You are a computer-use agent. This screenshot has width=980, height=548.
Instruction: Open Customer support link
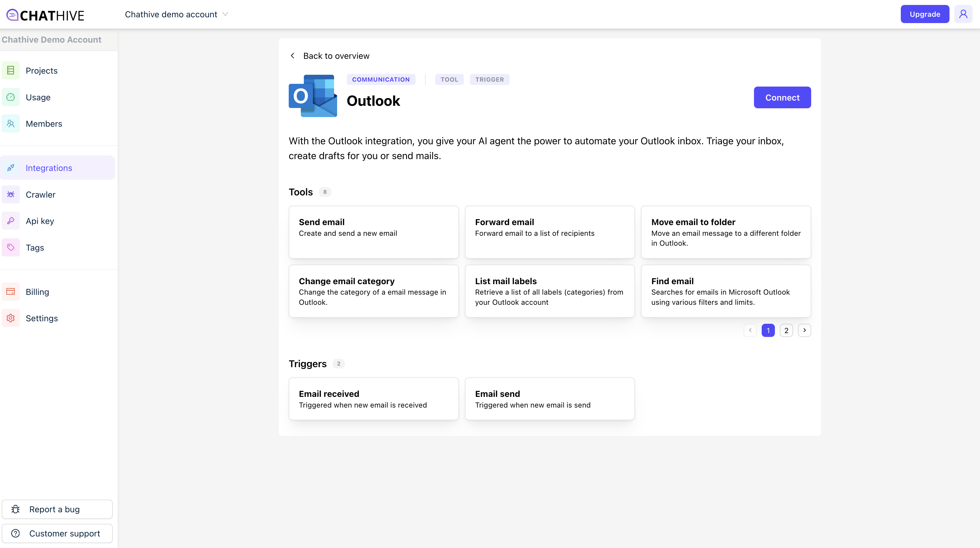[x=57, y=533]
